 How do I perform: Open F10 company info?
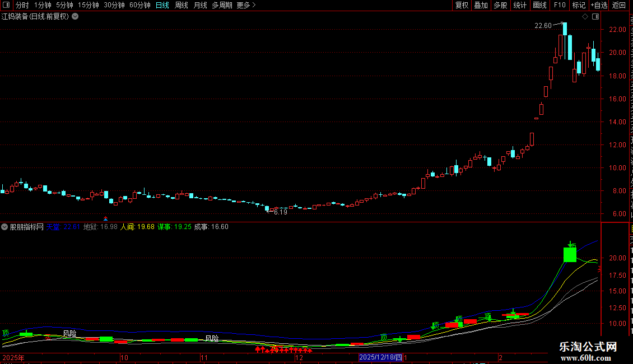pyautogui.click(x=559, y=5)
